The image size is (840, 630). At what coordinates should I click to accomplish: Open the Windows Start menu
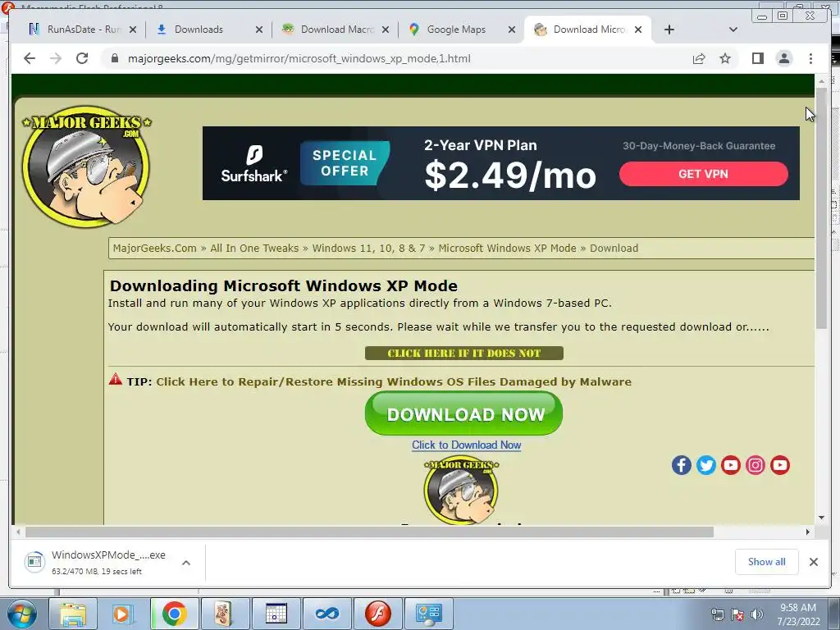[21, 614]
